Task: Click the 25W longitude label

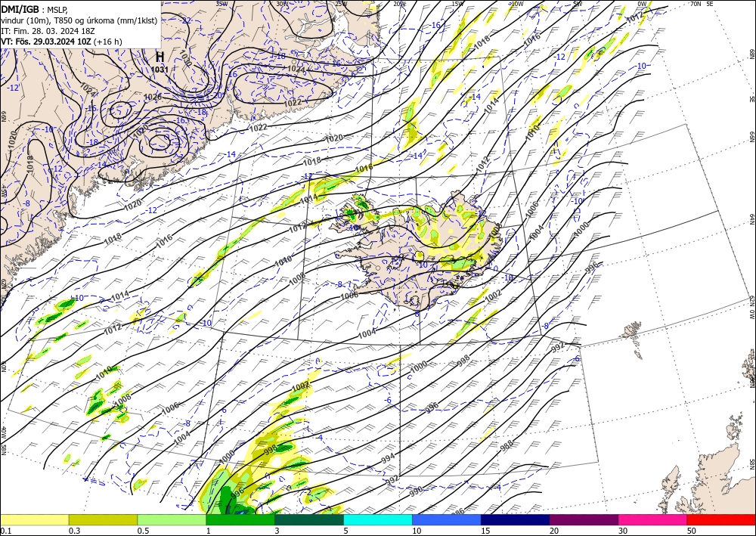Action: pos(341,3)
